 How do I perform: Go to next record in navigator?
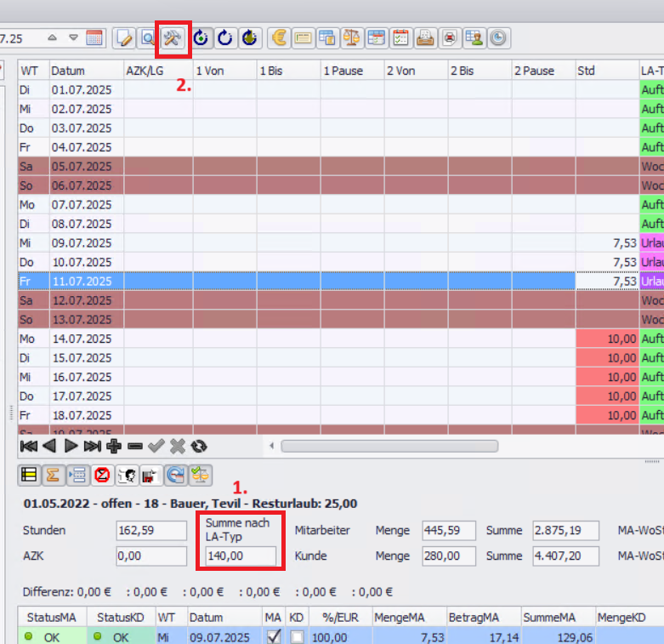(x=71, y=446)
